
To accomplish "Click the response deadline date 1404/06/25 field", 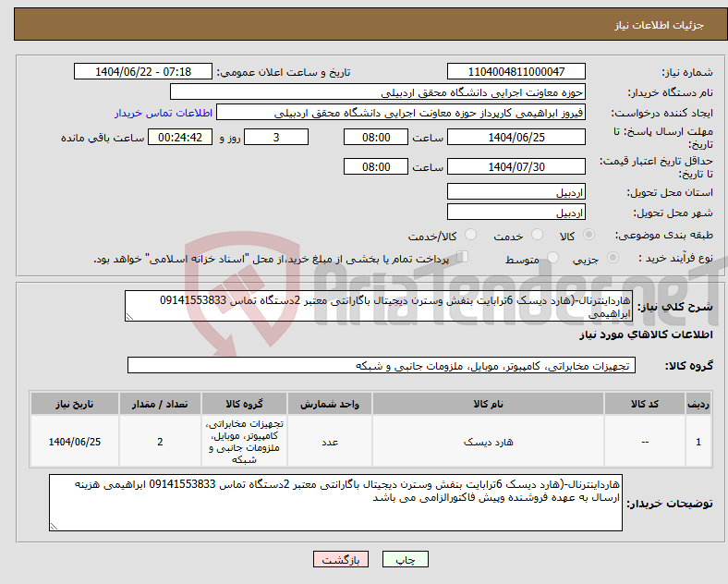I will (x=516, y=137).
